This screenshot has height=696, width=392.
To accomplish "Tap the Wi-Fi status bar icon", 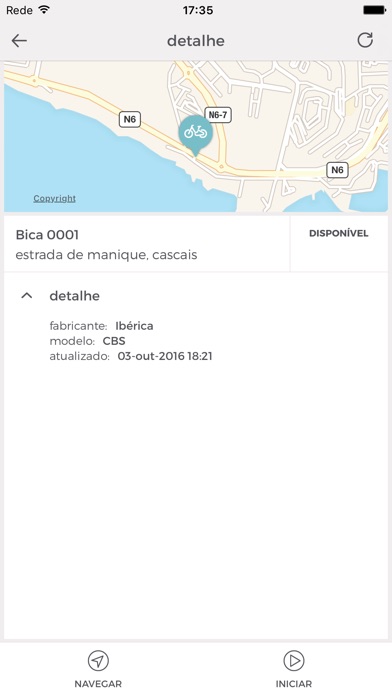I will 44,10.
